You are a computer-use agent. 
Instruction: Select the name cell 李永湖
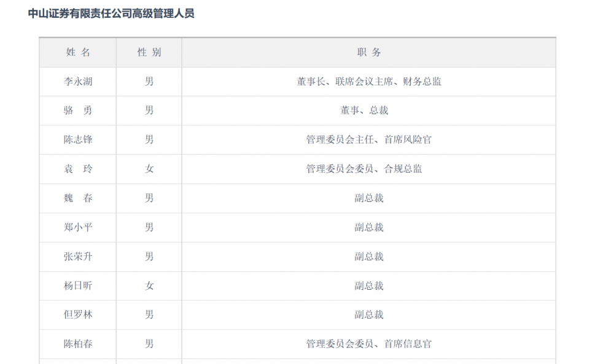coord(78,82)
